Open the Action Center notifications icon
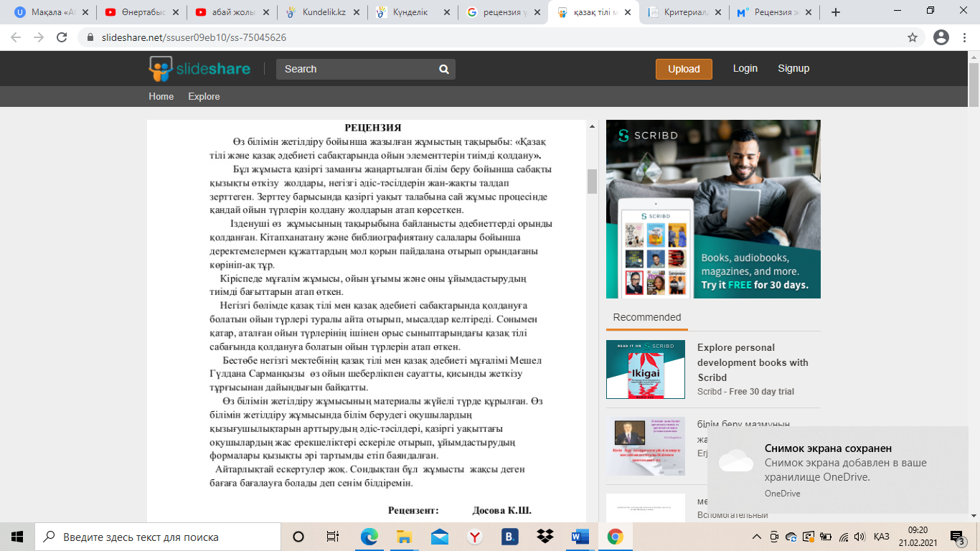The image size is (980, 551). 957,537
